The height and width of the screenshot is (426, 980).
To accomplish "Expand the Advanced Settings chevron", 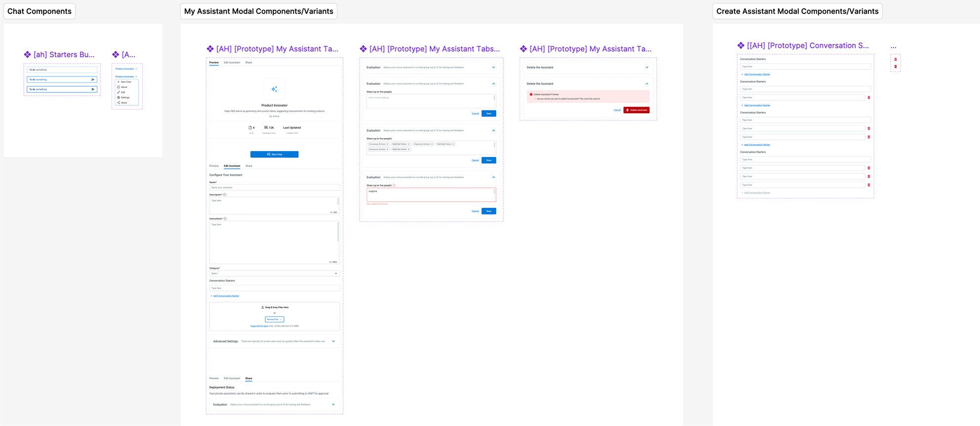I will pyautogui.click(x=333, y=341).
